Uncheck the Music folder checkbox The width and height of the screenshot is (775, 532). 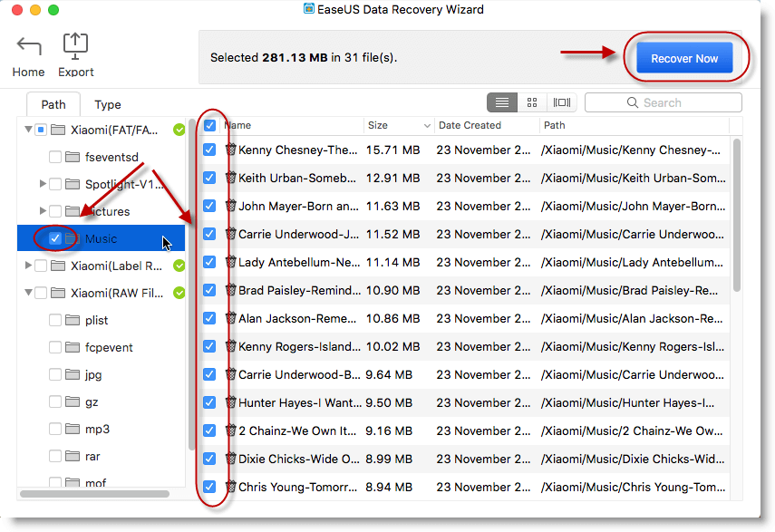tap(55, 238)
